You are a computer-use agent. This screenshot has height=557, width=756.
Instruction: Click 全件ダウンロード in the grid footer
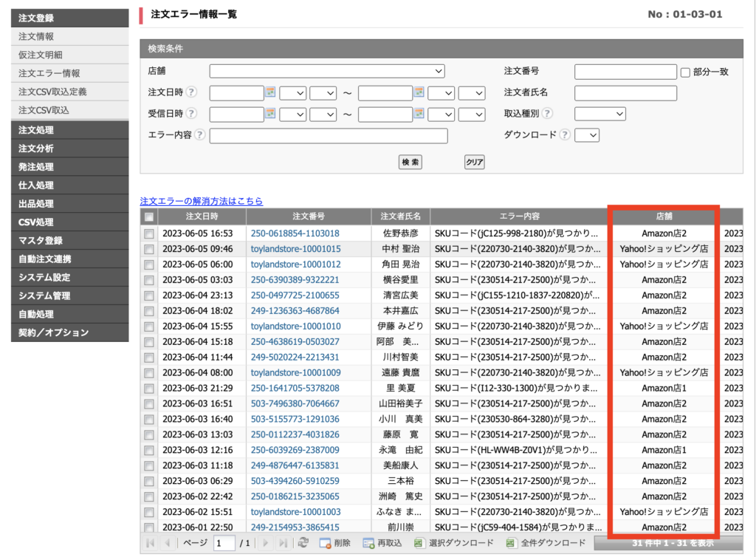pos(546,543)
